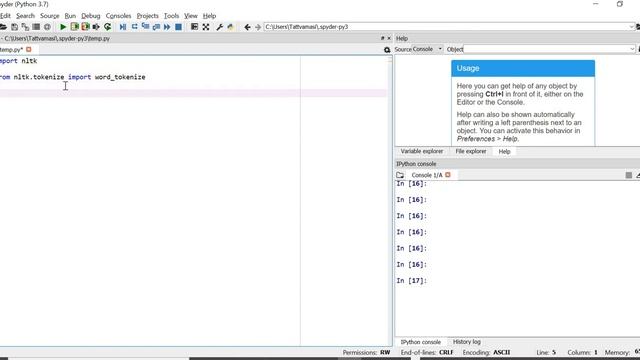The image size is (640, 360).
Task: Open the Search menu
Action: [25, 16]
